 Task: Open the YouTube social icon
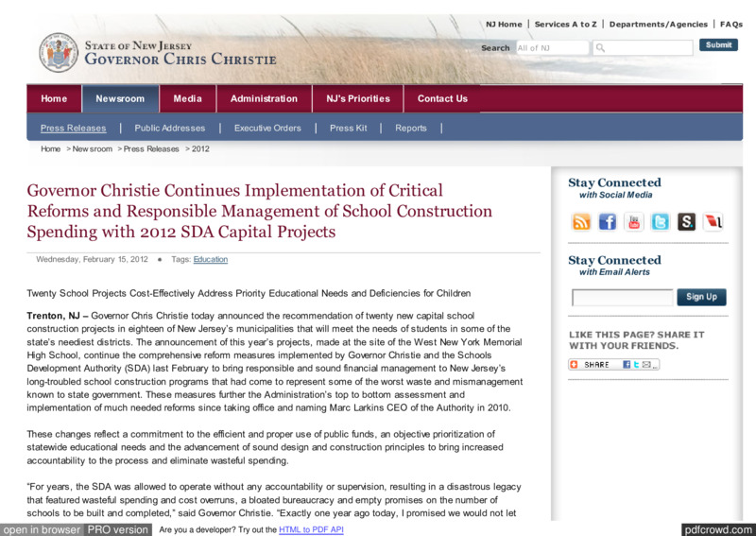[x=633, y=222]
